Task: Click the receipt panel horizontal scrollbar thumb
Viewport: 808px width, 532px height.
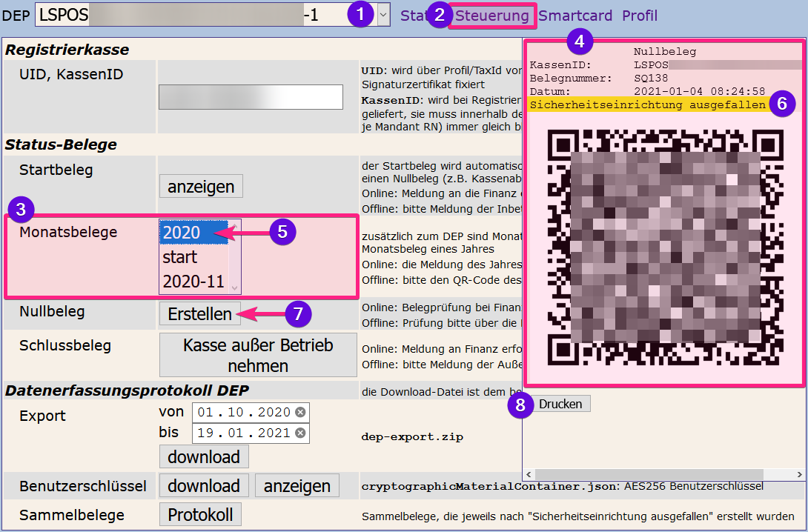Action: point(649,474)
